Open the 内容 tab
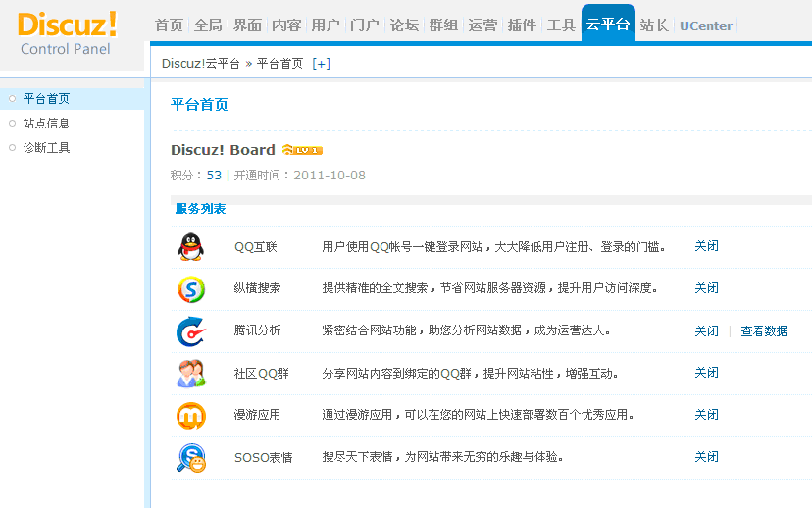Viewport: 812px width, 508px height. pyautogui.click(x=286, y=25)
